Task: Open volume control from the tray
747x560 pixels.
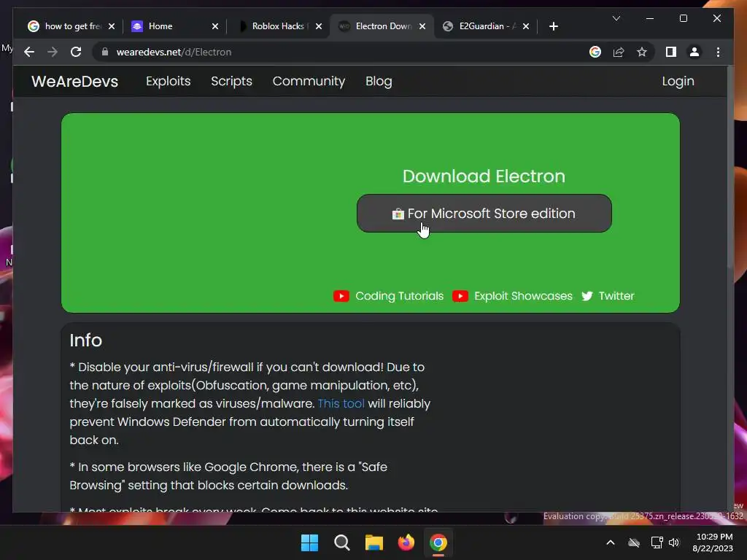Action: (674, 542)
